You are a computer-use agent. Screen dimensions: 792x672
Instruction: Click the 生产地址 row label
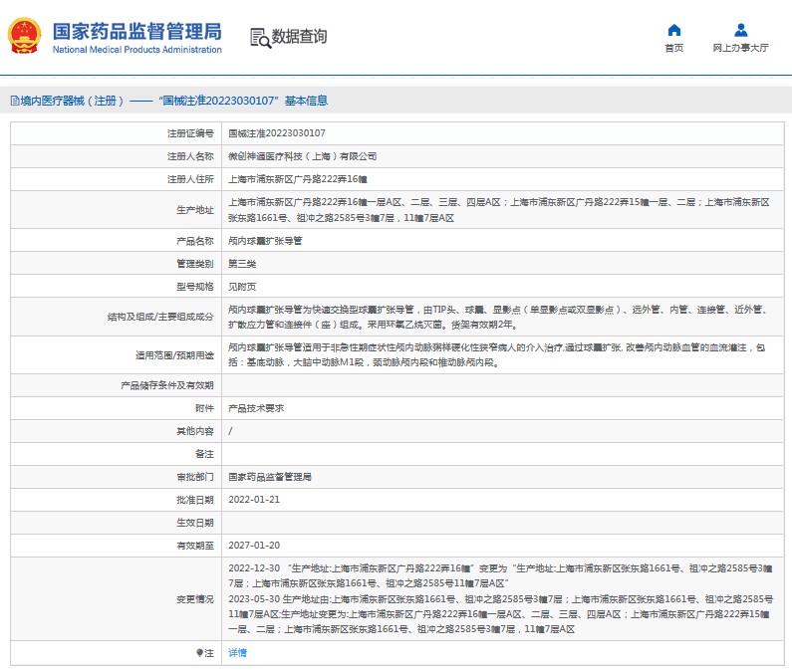pos(195,210)
